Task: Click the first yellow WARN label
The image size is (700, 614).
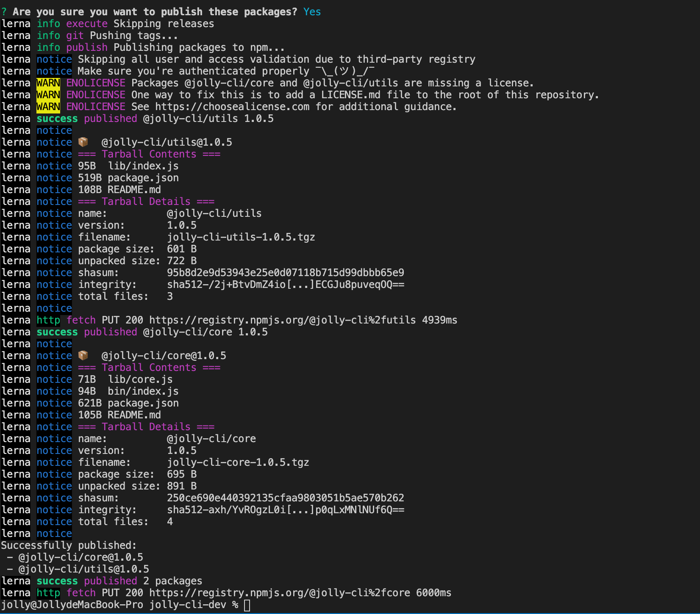Action: [48, 83]
